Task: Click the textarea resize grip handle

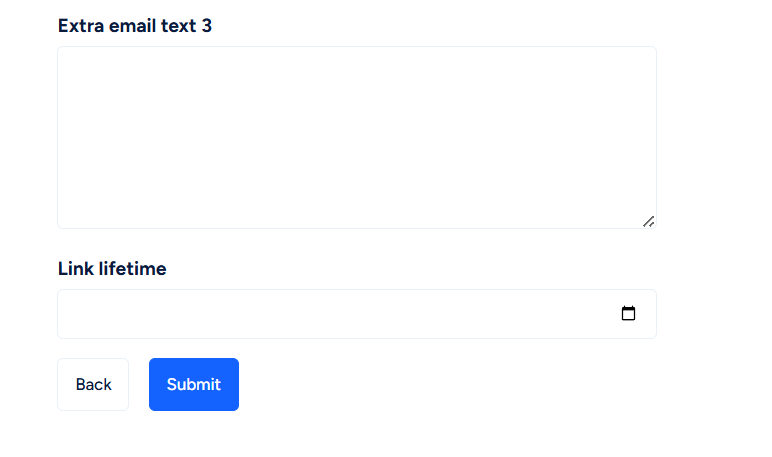Action: click(648, 222)
